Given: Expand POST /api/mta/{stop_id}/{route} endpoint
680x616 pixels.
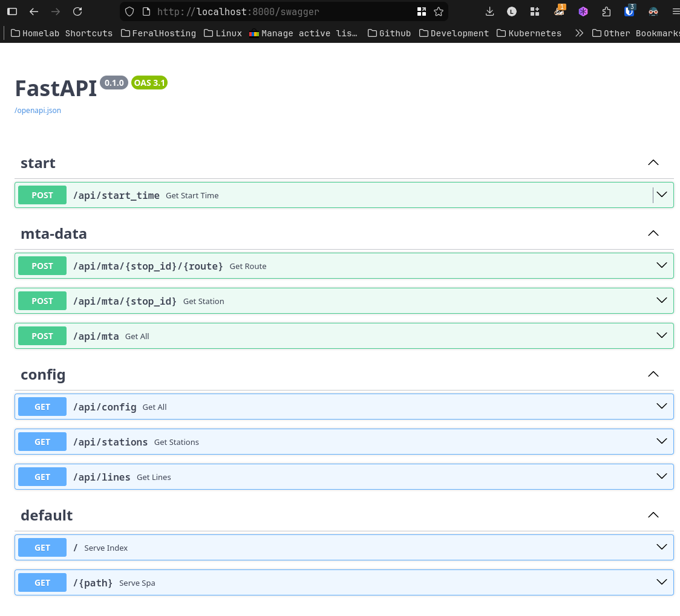Looking at the screenshot, I should [662, 265].
